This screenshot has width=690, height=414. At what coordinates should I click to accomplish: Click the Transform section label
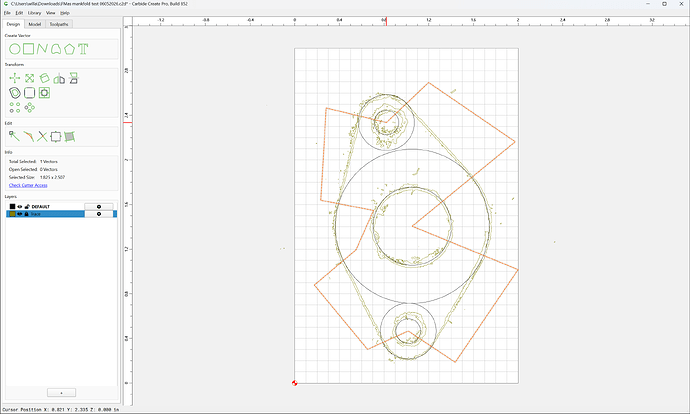point(14,65)
